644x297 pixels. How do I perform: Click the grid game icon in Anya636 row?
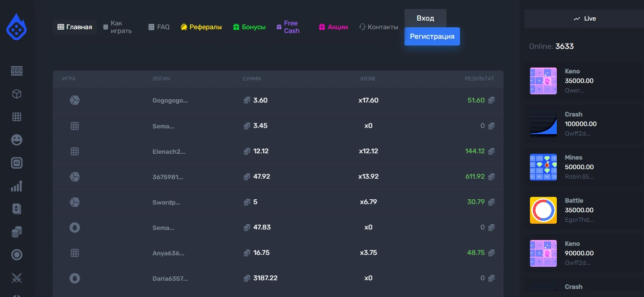click(x=75, y=252)
